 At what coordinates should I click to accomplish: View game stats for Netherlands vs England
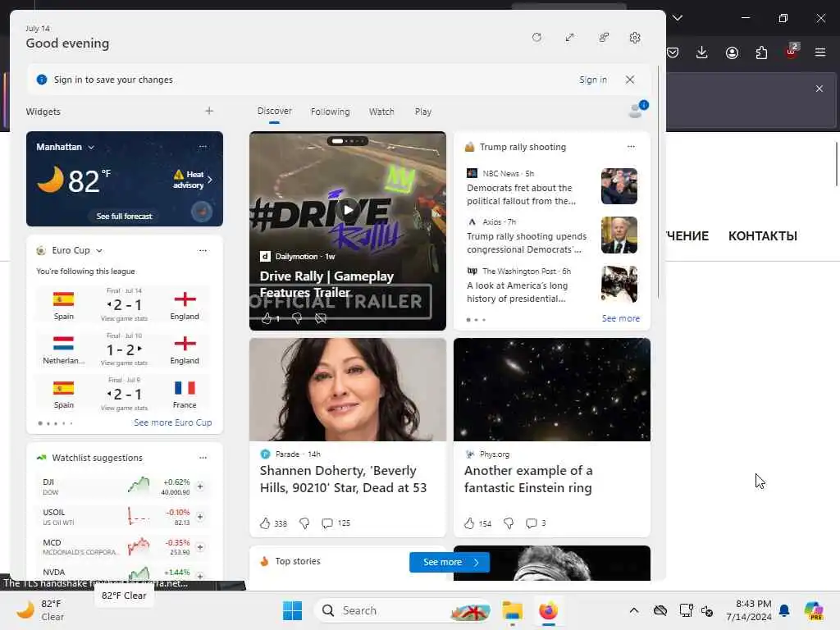124,363
